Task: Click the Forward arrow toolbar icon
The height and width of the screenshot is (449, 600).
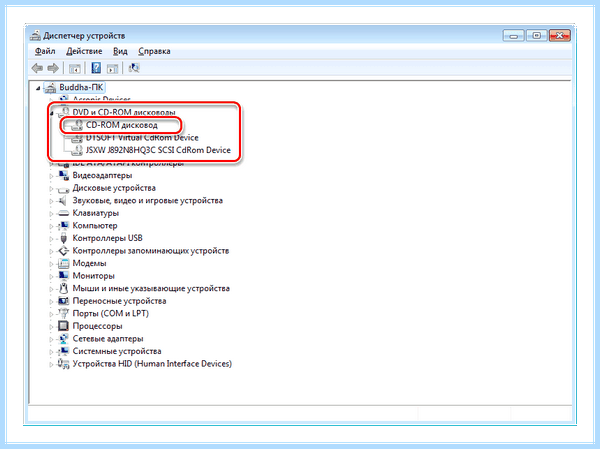Action: pyautogui.click(x=53, y=69)
